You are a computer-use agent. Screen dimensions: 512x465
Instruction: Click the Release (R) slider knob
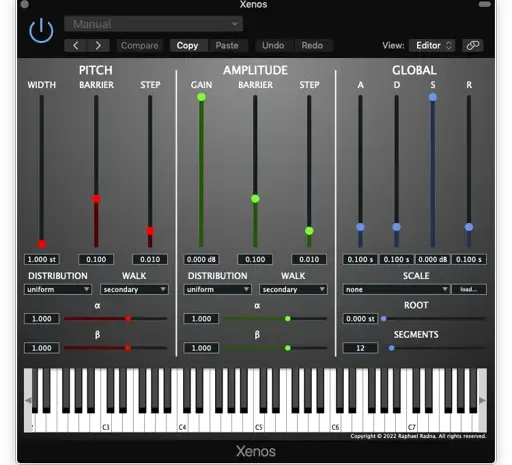click(x=469, y=227)
